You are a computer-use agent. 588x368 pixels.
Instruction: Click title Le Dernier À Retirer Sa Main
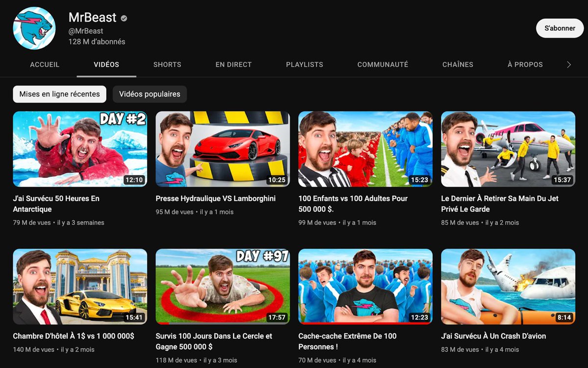[500, 204]
